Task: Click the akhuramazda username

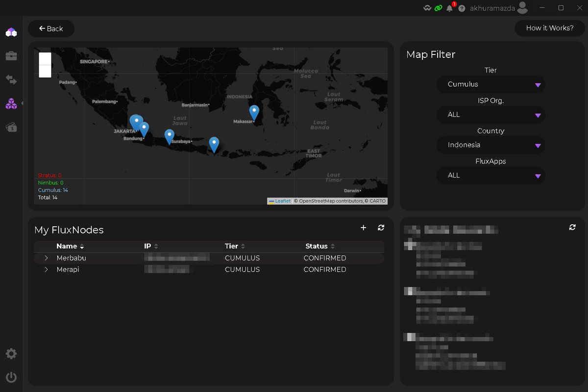Action: pos(492,8)
